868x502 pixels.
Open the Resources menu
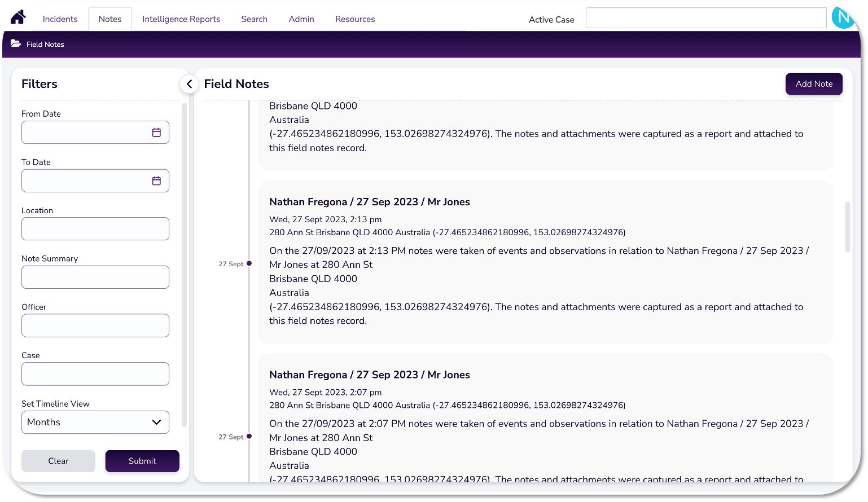(x=355, y=19)
